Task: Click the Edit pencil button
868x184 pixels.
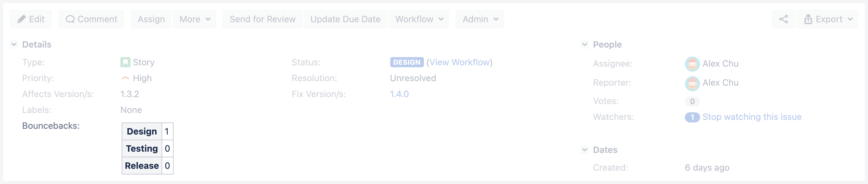Action: coord(31,19)
